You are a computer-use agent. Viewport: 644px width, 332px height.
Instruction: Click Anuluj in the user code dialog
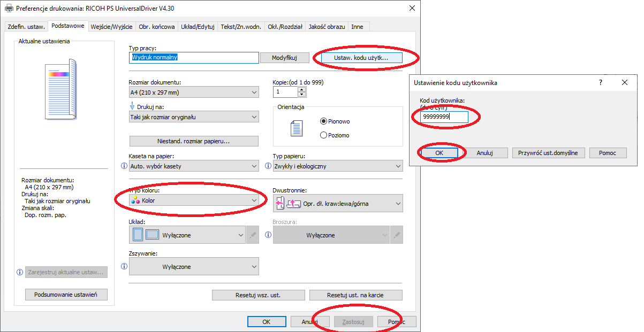(x=485, y=153)
